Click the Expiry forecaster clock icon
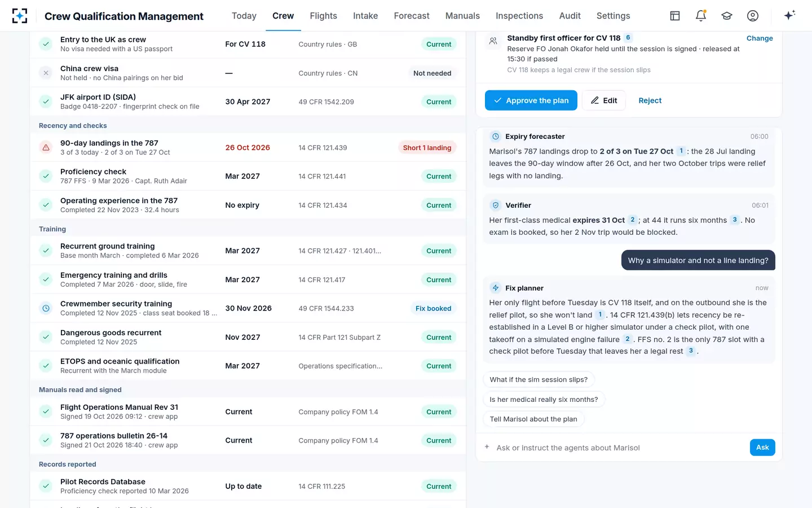The width and height of the screenshot is (812, 508). 496,137
